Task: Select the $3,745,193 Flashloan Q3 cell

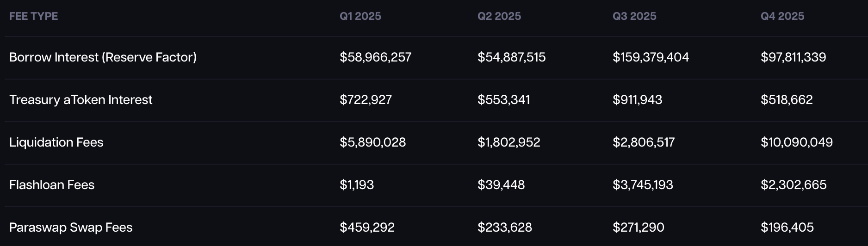Action: tap(643, 185)
